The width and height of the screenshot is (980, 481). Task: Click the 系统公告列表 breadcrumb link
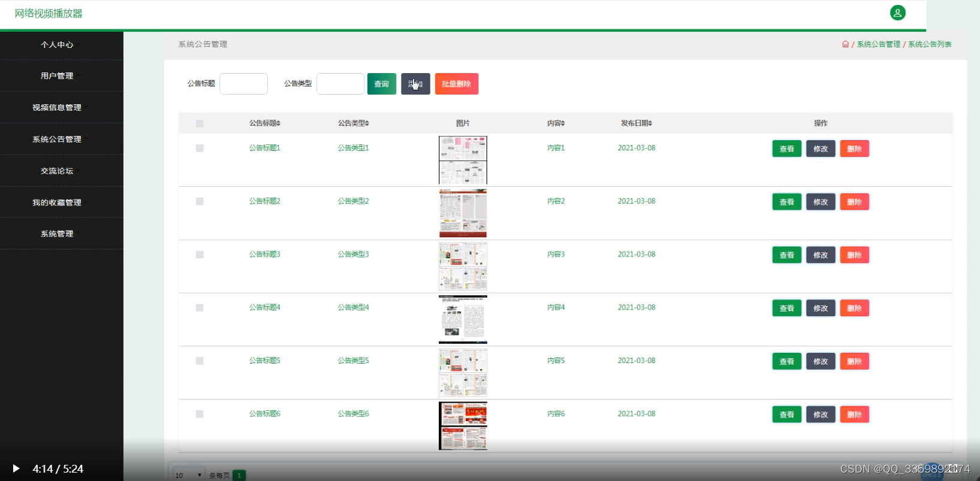(x=930, y=44)
